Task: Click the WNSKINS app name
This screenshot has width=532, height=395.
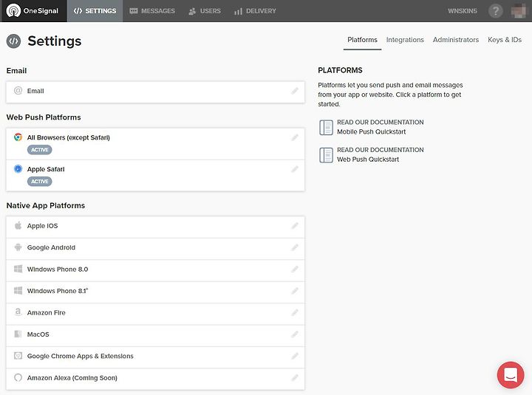Action: [x=462, y=11]
